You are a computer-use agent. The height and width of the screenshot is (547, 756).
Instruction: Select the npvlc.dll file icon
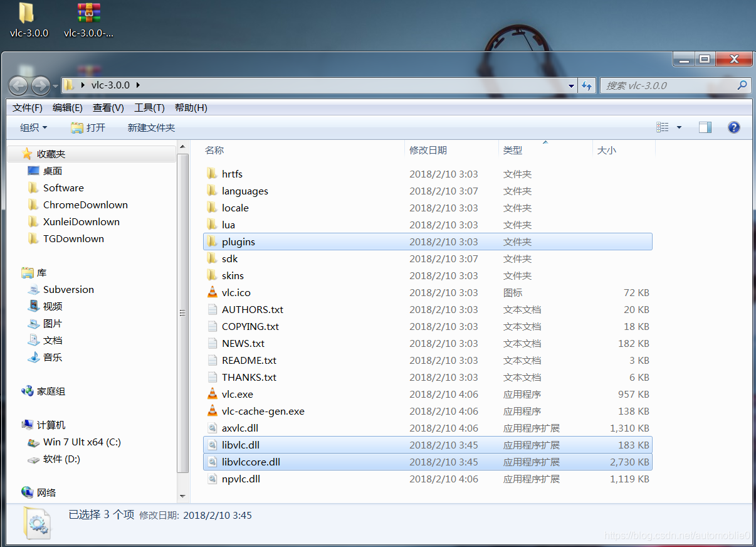[212, 479]
